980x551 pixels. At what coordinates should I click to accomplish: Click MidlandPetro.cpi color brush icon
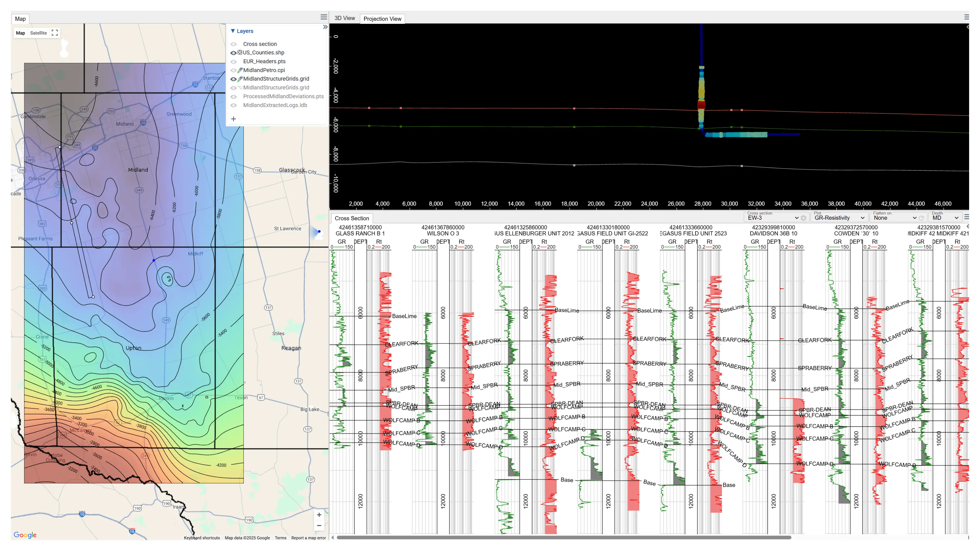[x=240, y=70]
